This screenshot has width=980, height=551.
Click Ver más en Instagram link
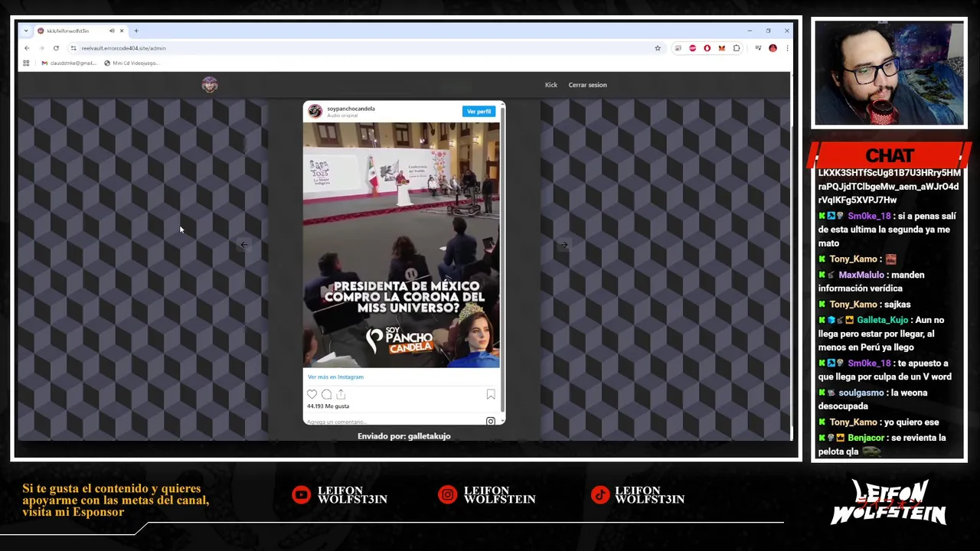(335, 377)
